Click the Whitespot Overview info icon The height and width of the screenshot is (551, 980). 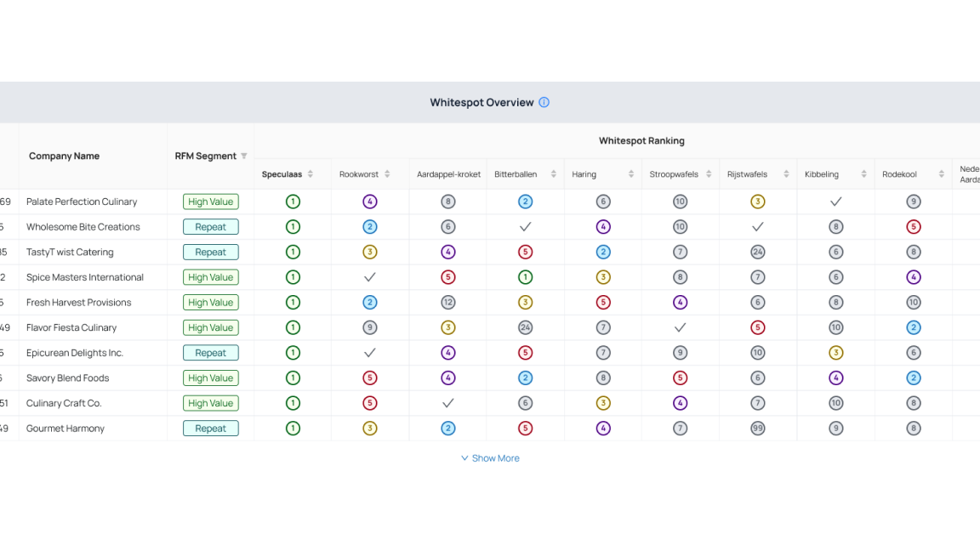[544, 102]
